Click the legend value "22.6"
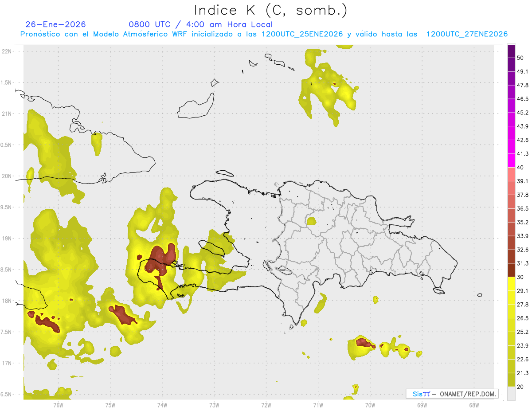Screen dimensions: 532x411 (523, 360)
